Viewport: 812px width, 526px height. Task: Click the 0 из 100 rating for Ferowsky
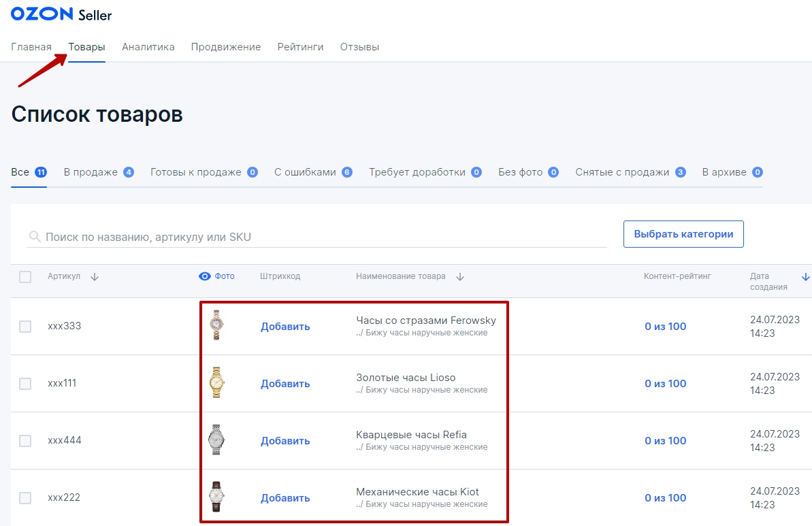(x=666, y=327)
